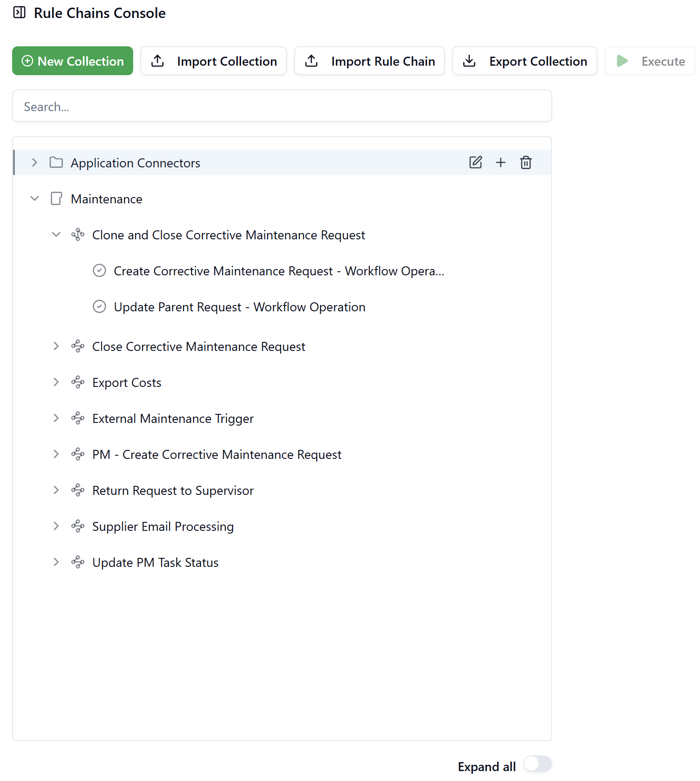700x781 pixels.
Task: Click the Execute button
Action: pyautogui.click(x=650, y=61)
